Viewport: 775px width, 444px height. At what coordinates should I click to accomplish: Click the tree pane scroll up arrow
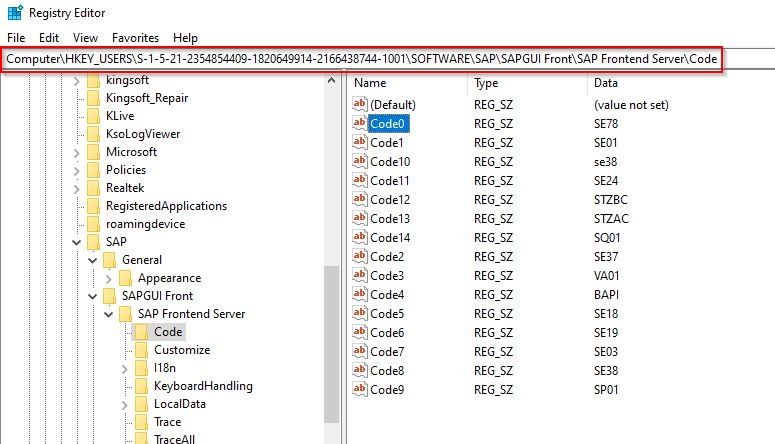pos(332,80)
